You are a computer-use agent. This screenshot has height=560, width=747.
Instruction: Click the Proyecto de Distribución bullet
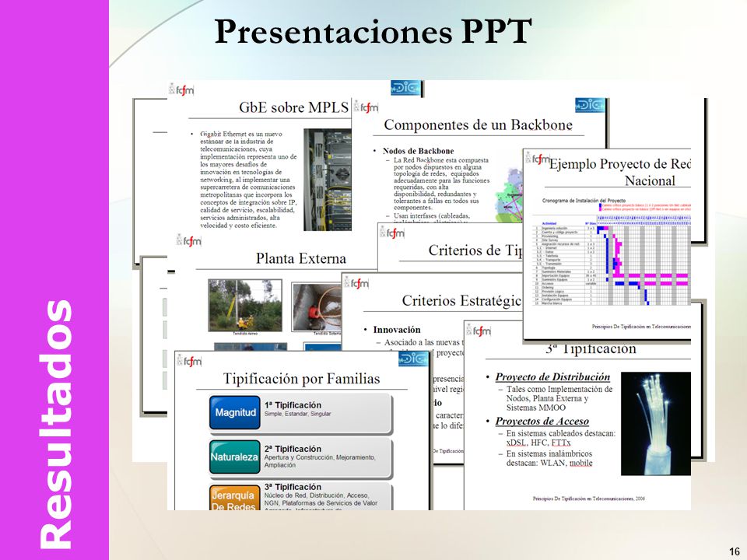(x=552, y=376)
